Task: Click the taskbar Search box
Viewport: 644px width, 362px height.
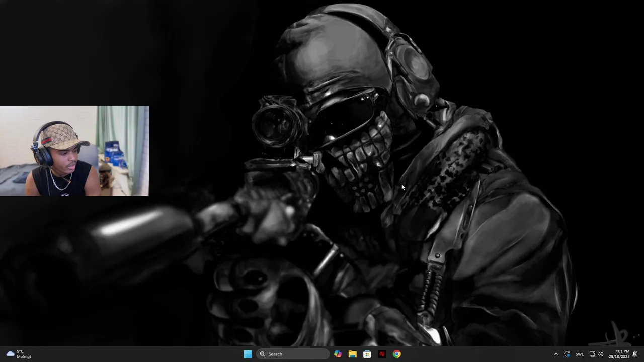Action: click(293, 354)
